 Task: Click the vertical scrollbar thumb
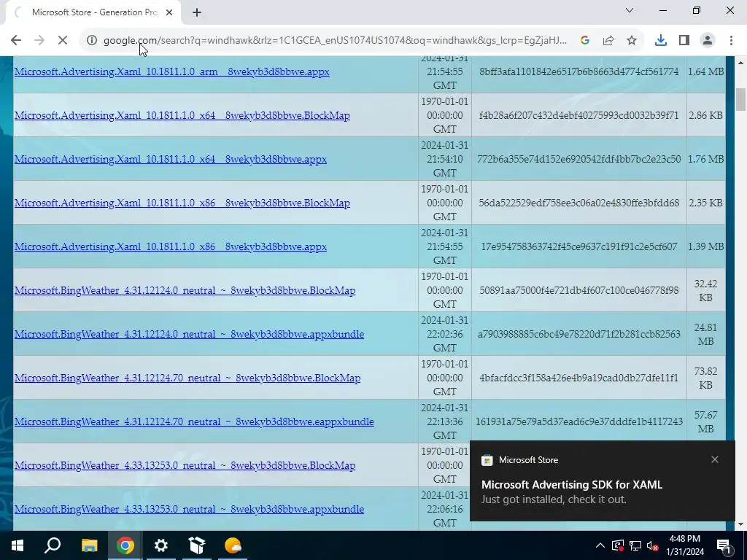pos(740,99)
